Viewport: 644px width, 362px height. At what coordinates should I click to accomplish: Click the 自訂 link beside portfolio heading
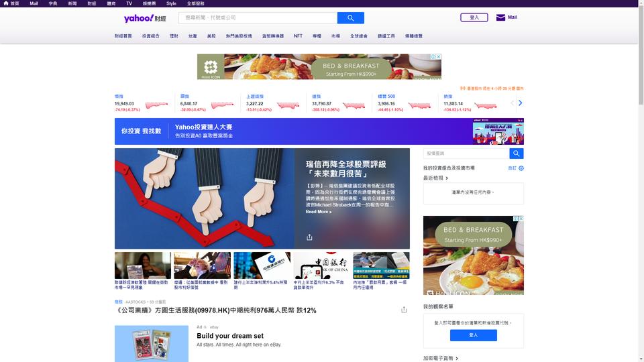point(512,168)
